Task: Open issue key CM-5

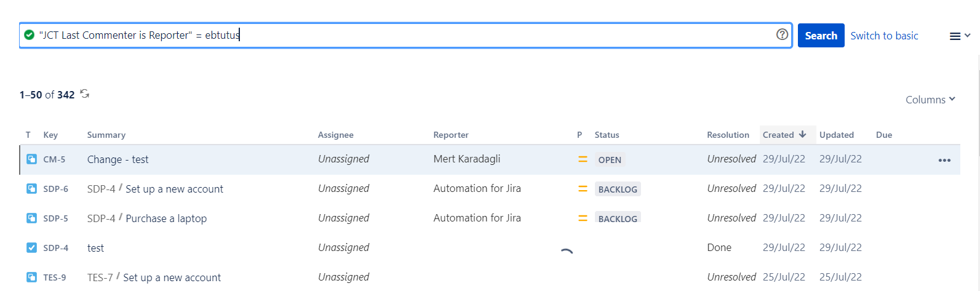Action: (x=54, y=159)
